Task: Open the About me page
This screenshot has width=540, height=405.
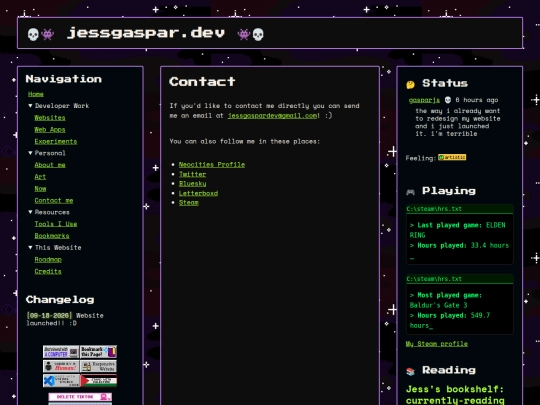Action: (x=50, y=165)
